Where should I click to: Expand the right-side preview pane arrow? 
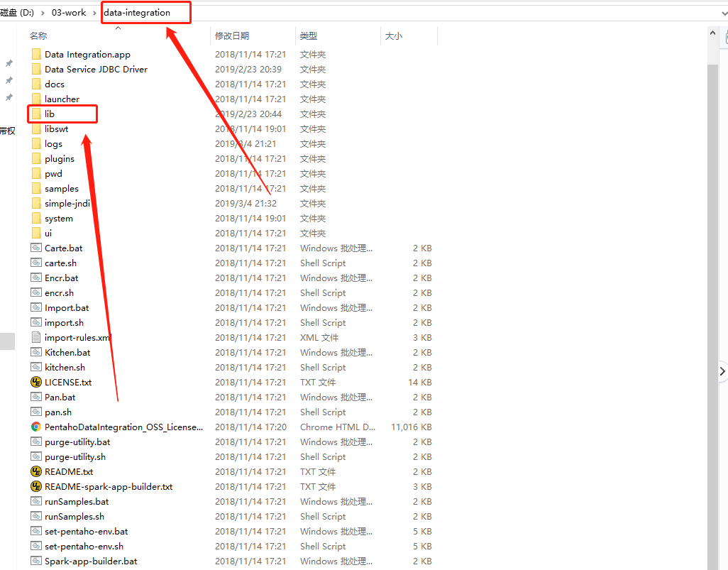(x=722, y=371)
